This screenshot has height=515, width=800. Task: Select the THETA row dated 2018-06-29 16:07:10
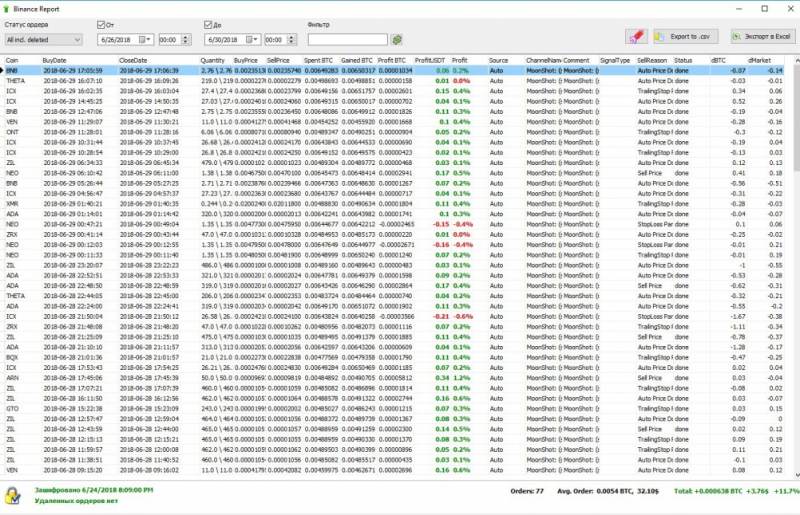click(60, 81)
